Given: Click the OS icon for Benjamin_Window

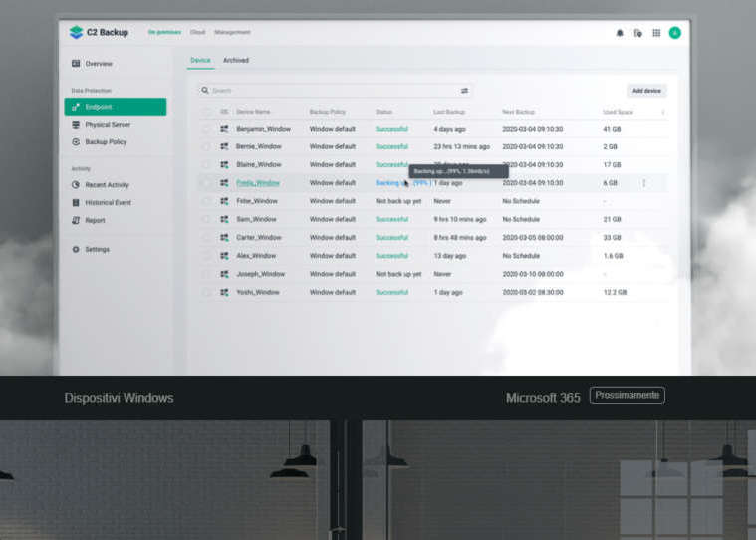Looking at the screenshot, I should point(224,129).
